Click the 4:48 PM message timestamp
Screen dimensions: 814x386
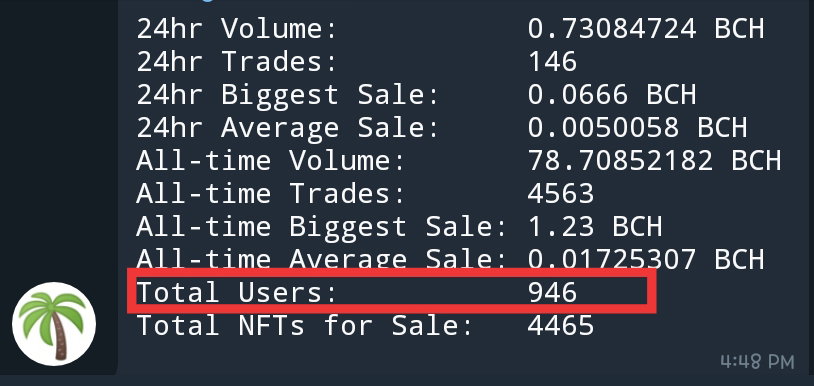pos(757,362)
